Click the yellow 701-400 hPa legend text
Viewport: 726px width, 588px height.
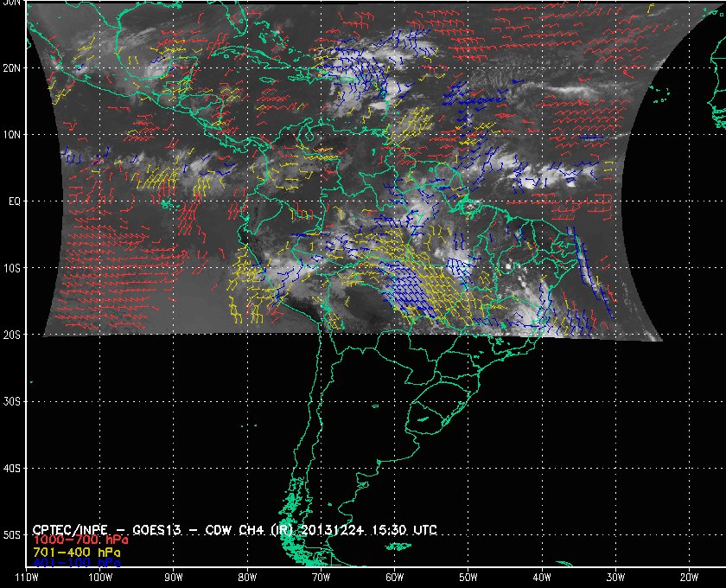tap(76, 553)
